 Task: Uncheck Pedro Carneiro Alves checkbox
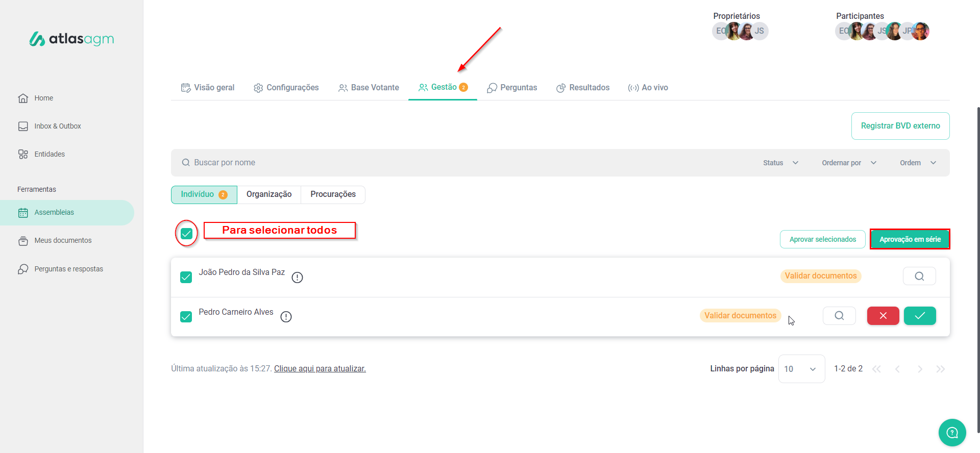click(x=186, y=317)
